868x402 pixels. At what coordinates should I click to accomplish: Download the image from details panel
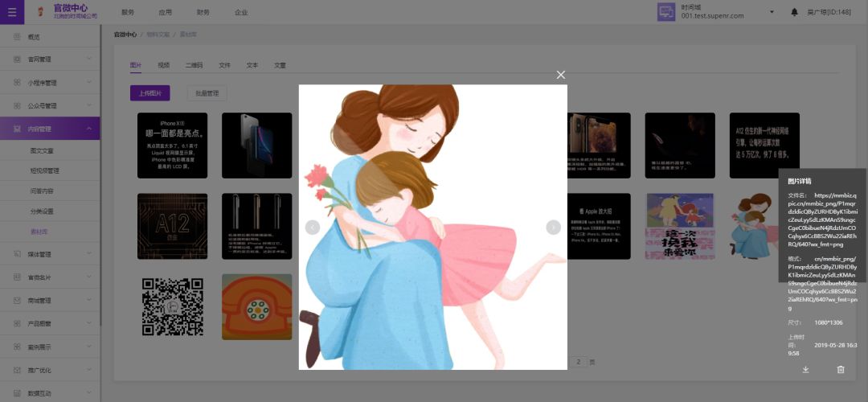coord(806,369)
